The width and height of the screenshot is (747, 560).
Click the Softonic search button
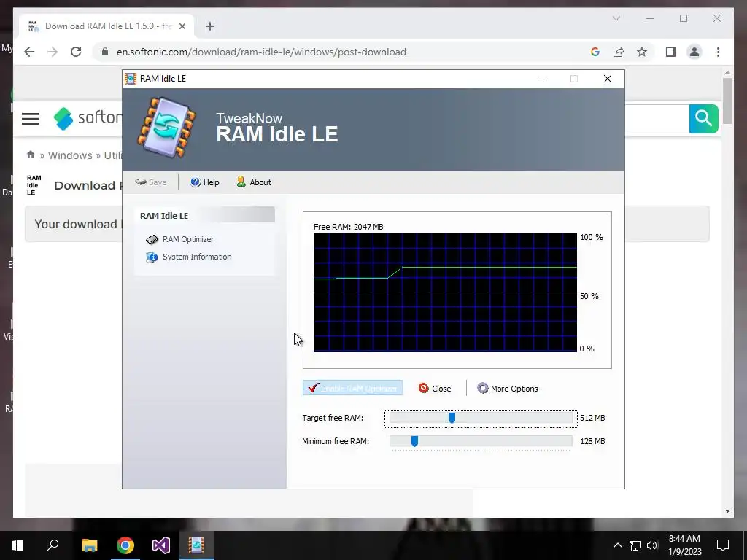click(x=703, y=119)
